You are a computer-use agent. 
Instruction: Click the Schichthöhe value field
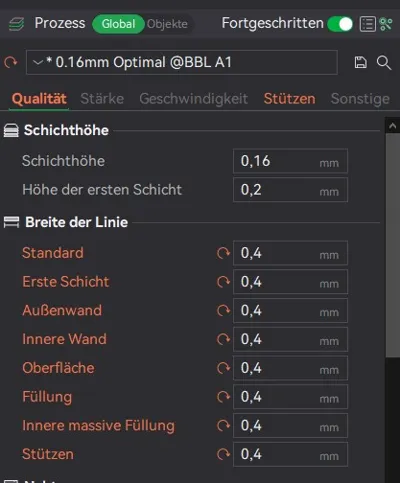(290, 161)
